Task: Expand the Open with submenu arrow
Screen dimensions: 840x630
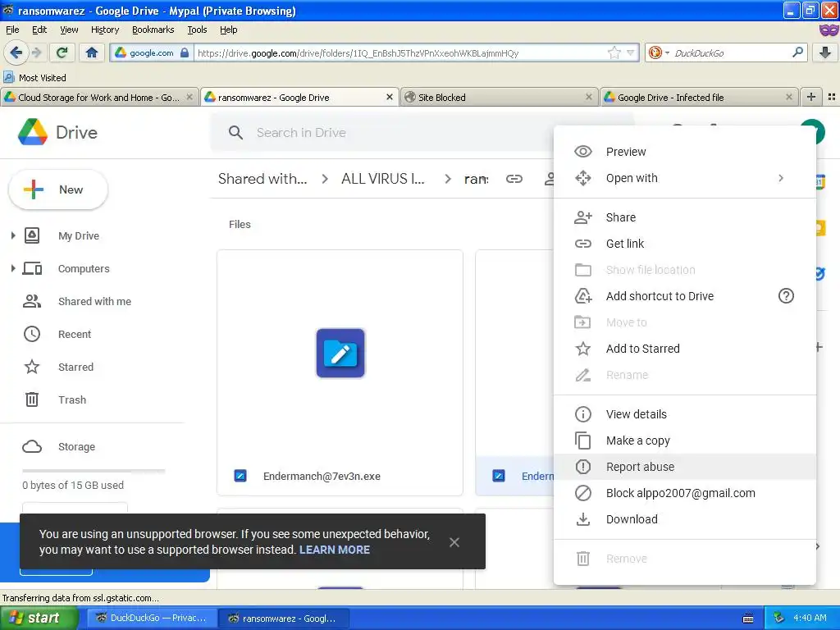Action: coord(781,178)
